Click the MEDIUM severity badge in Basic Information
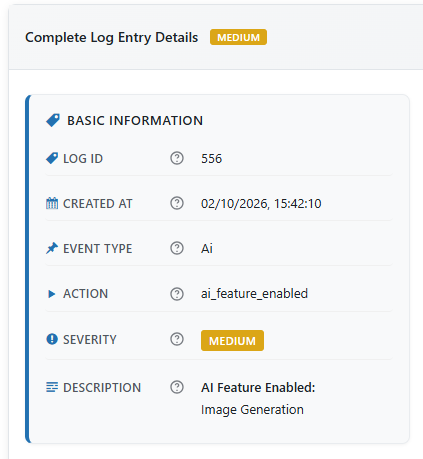The image size is (423, 459). tap(232, 341)
